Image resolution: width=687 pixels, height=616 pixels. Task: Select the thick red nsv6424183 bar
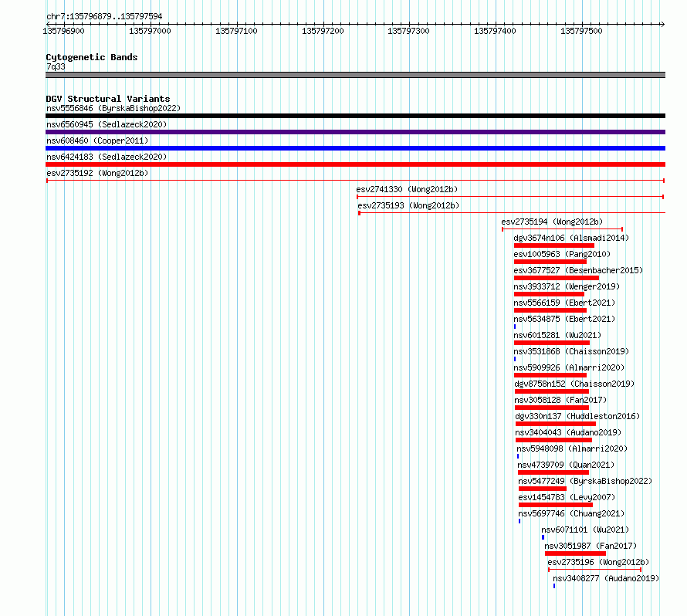pos(355,164)
